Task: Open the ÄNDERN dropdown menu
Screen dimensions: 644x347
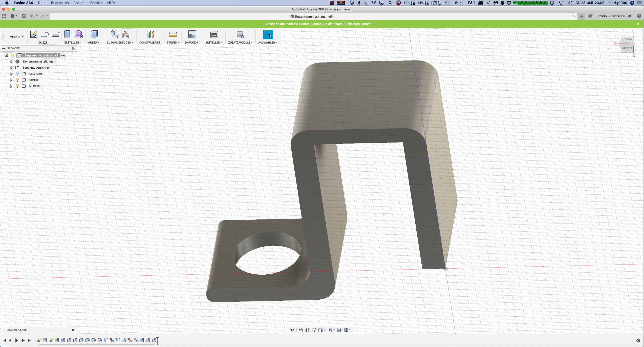Action: point(95,43)
